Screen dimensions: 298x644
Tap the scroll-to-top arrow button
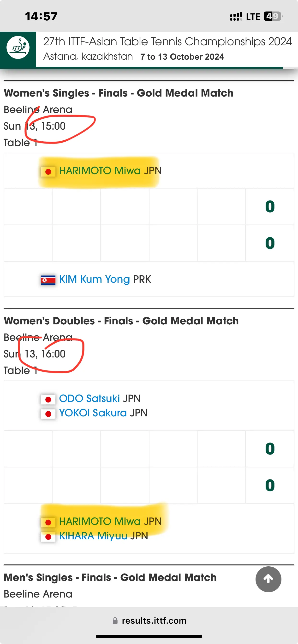(268, 579)
